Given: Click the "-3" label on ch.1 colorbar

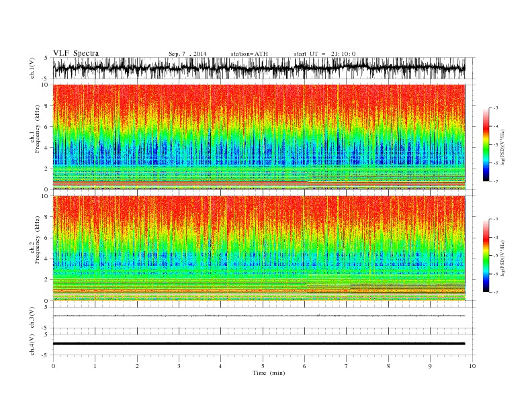Looking at the screenshot, I should pos(496,108).
